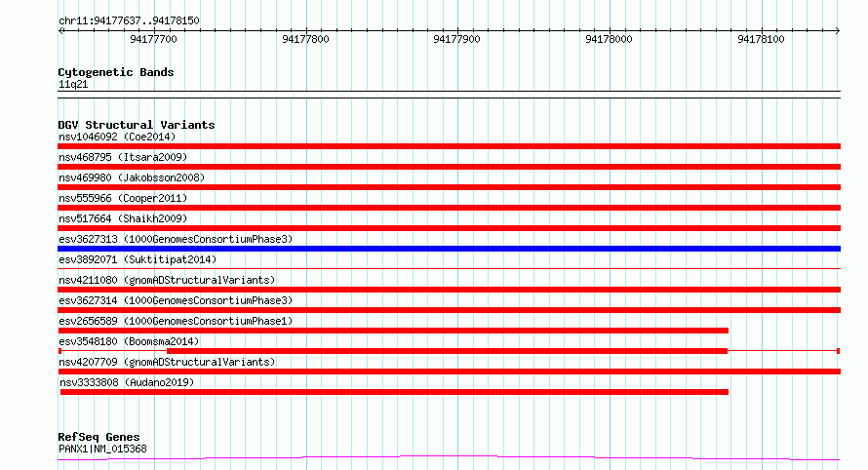Click variant label nsv1046092 (Coe2014)

[117, 137]
